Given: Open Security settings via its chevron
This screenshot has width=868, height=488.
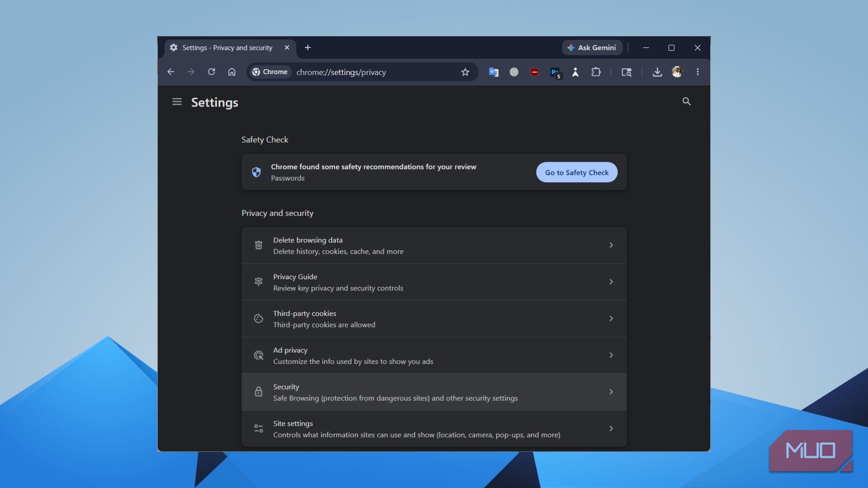Looking at the screenshot, I should point(611,392).
